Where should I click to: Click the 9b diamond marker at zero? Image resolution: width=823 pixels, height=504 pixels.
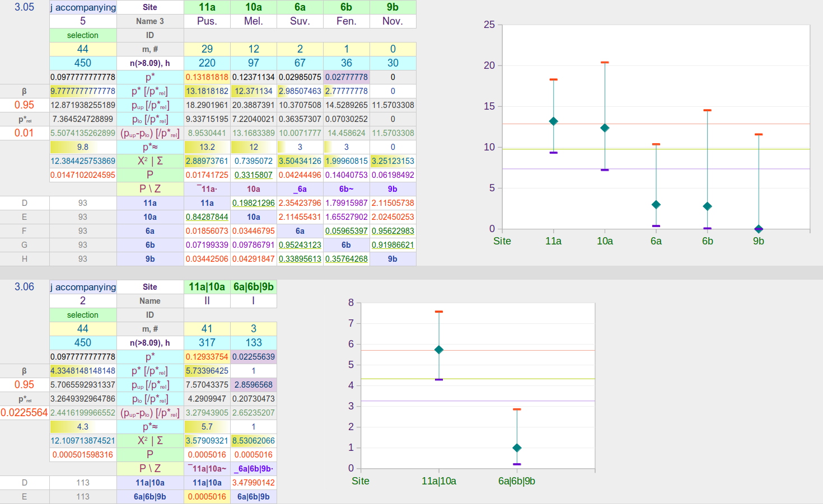[759, 229]
